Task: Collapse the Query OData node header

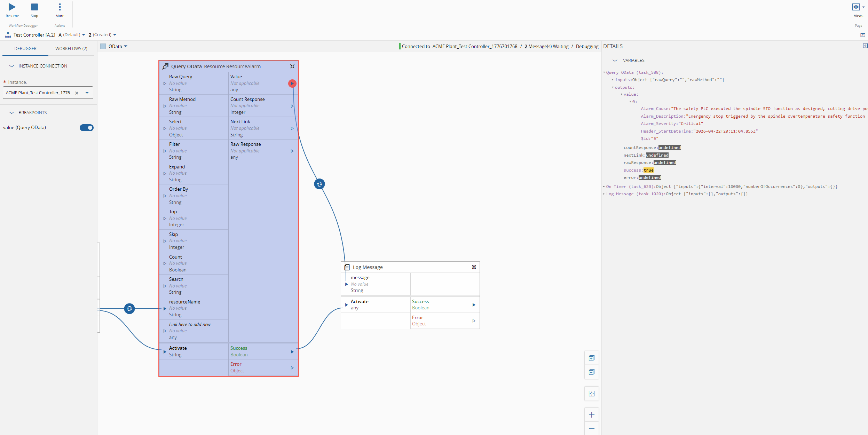Action: tap(292, 66)
